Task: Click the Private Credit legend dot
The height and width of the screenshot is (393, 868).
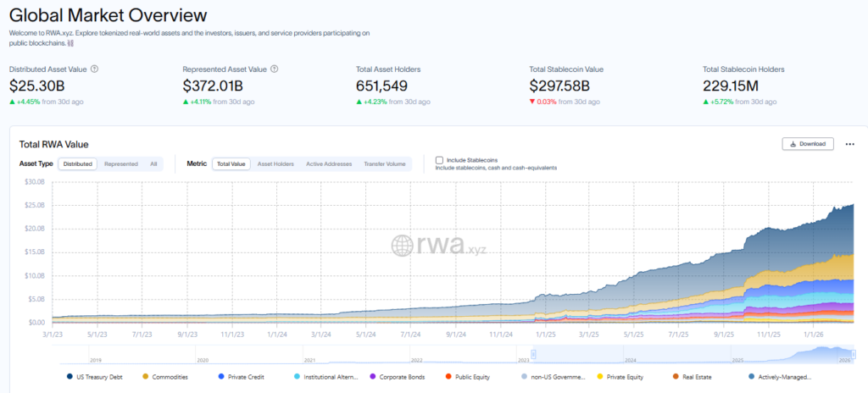Action: click(x=221, y=377)
